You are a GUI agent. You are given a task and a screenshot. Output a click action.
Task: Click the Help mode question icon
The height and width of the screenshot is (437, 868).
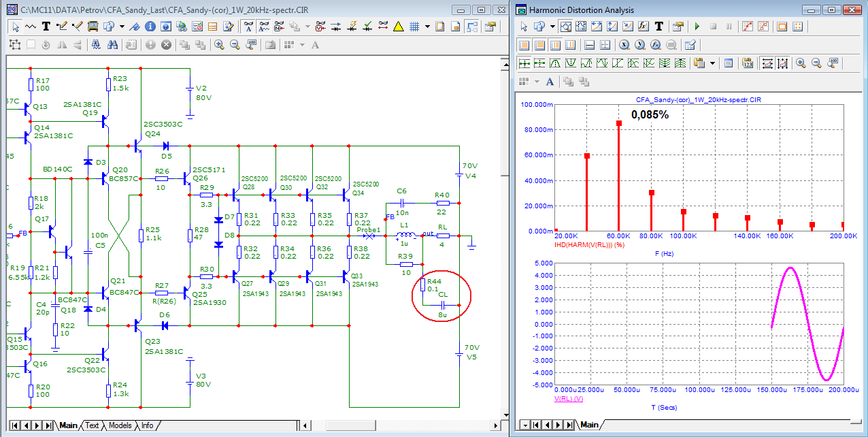165,27
